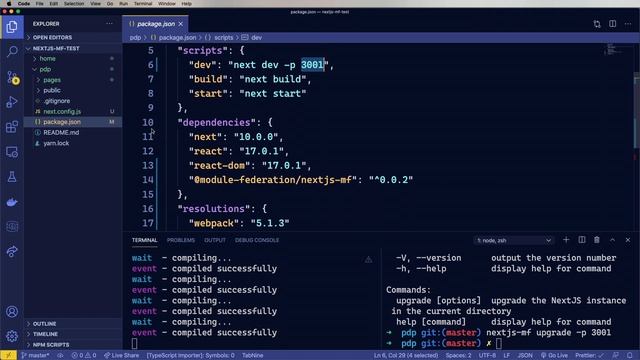Expand the public folder
The height and width of the screenshot is (360, 640).
(x=73, y=90)
